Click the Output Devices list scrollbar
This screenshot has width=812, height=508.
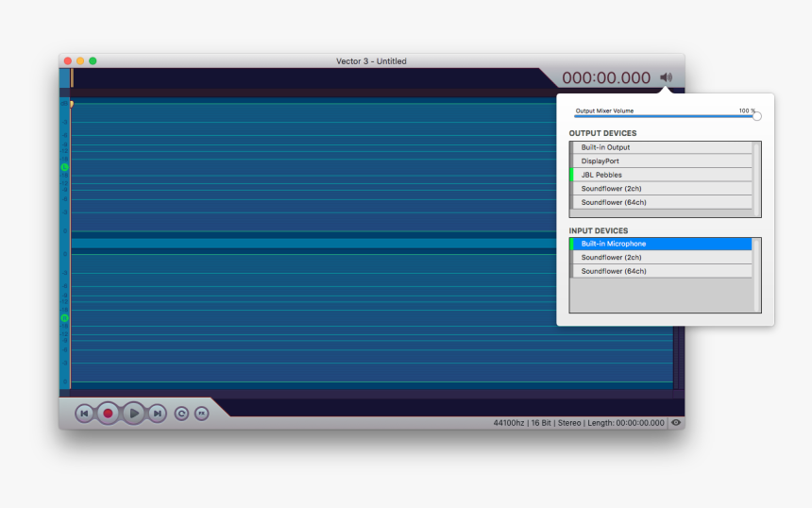tap(756, 179)
